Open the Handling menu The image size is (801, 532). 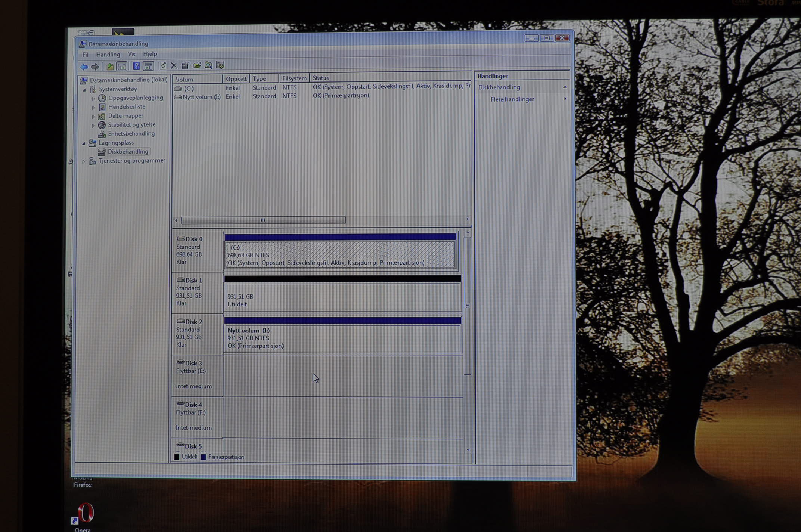(108, 54)
